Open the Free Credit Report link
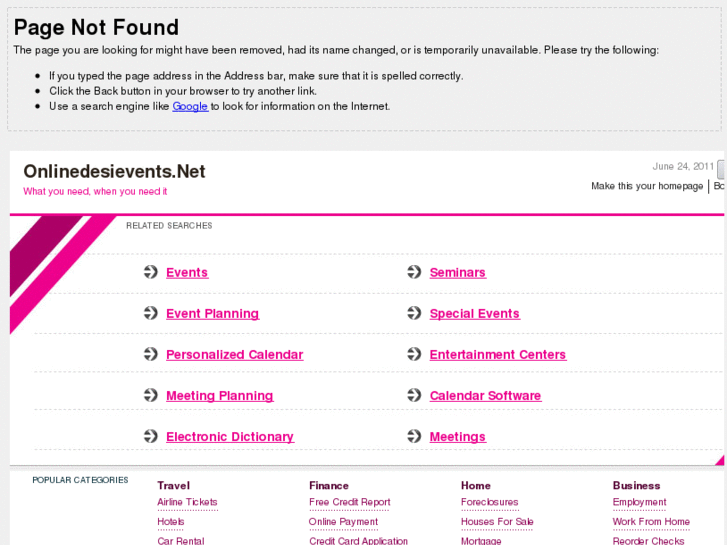Screen dimensions: 727x545 [349, 502]
